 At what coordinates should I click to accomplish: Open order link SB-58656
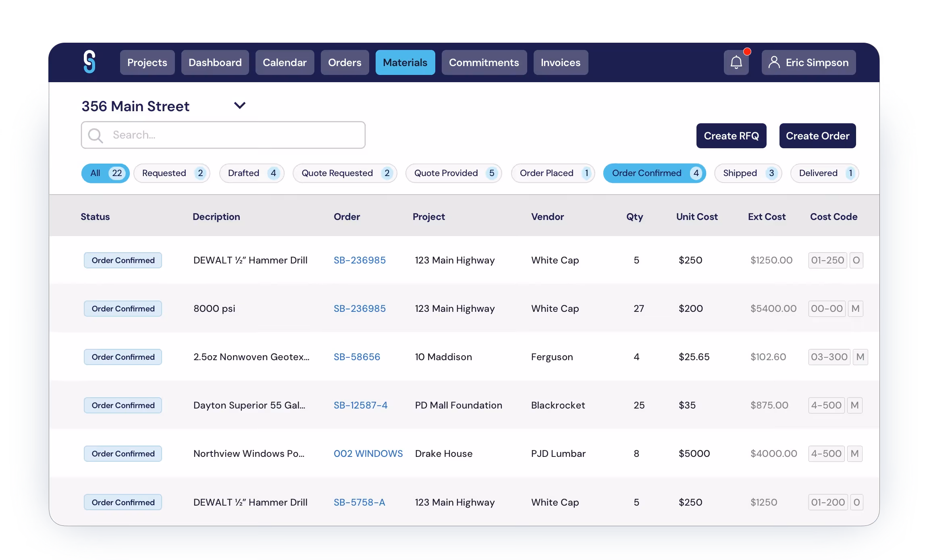click(357, 357)
